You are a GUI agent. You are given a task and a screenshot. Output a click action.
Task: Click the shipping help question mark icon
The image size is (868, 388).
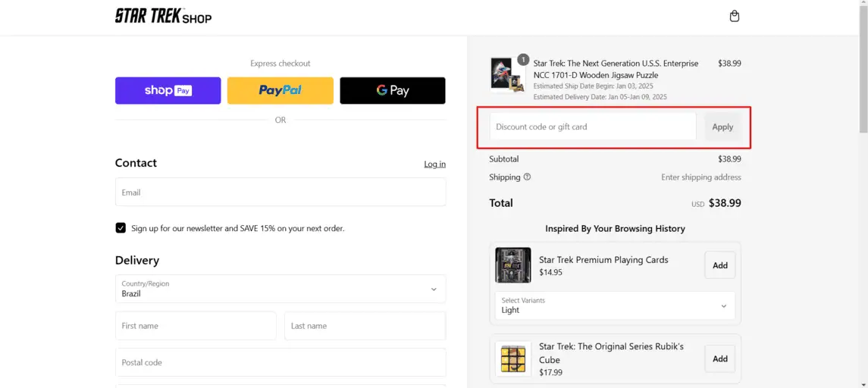click(x=527, y=177)
